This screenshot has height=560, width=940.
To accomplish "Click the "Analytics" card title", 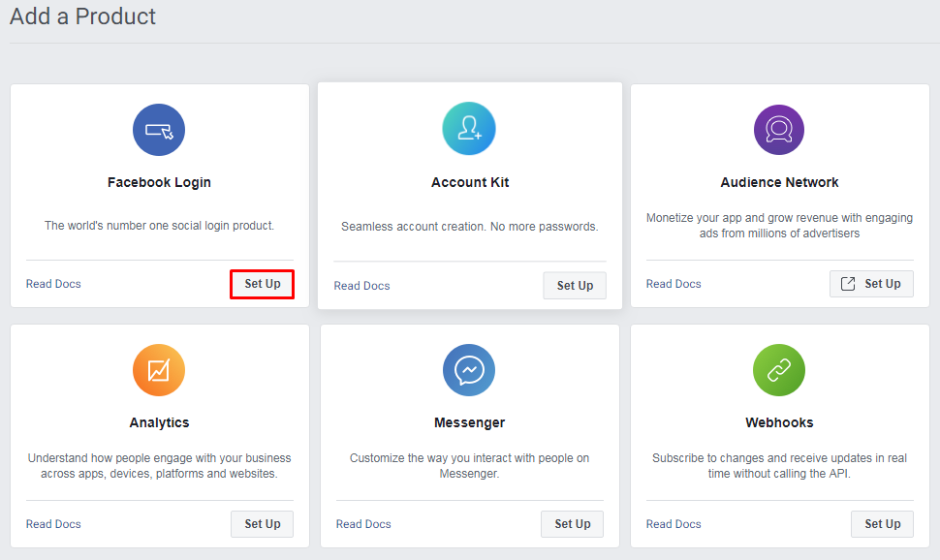I will (159, 422).
